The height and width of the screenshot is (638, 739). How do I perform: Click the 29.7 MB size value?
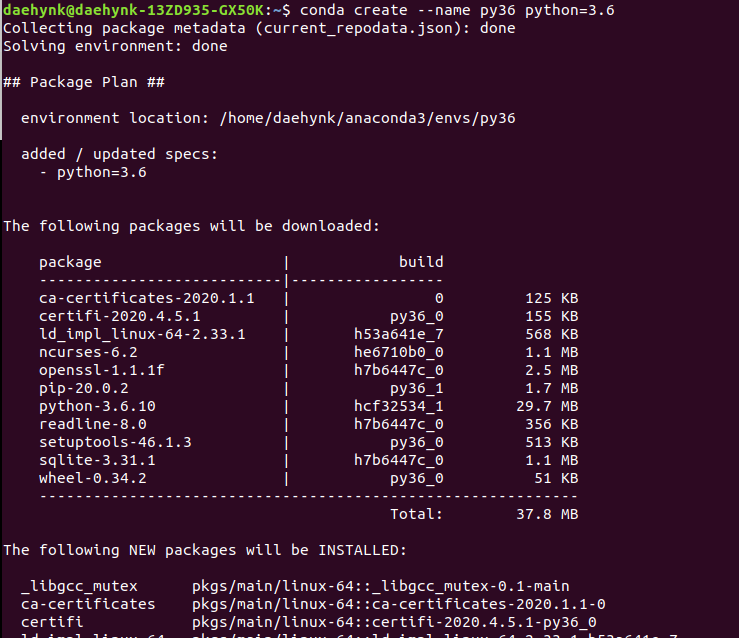coord(547,406)
